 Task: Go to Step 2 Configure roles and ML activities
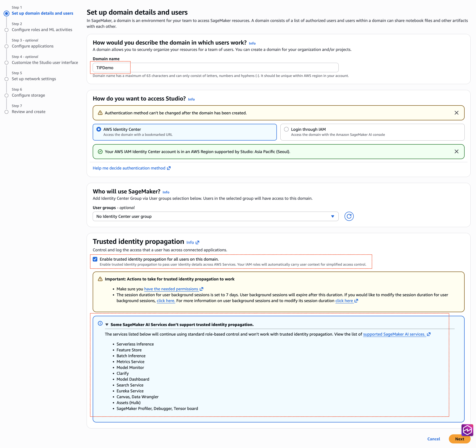coord(42,30)
